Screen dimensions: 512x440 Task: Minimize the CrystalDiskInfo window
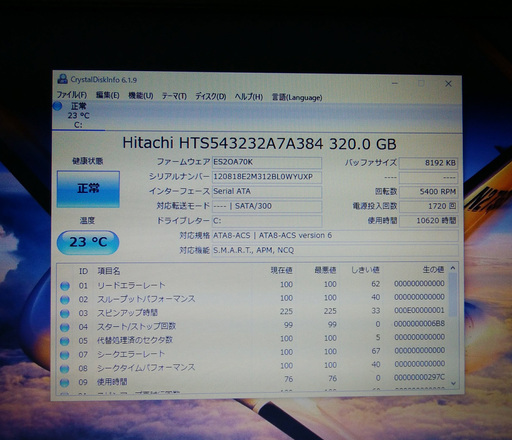(395, 83)
